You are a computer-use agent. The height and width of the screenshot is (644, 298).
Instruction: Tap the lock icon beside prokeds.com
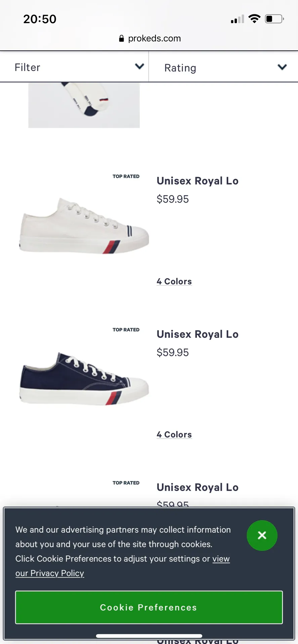point(122,39)
